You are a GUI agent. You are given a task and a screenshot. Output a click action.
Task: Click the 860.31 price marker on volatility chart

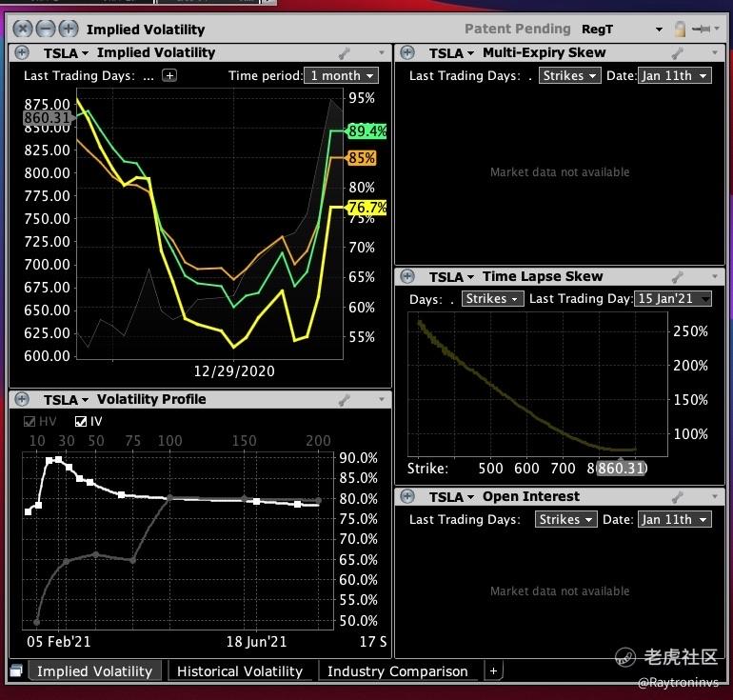48,118
